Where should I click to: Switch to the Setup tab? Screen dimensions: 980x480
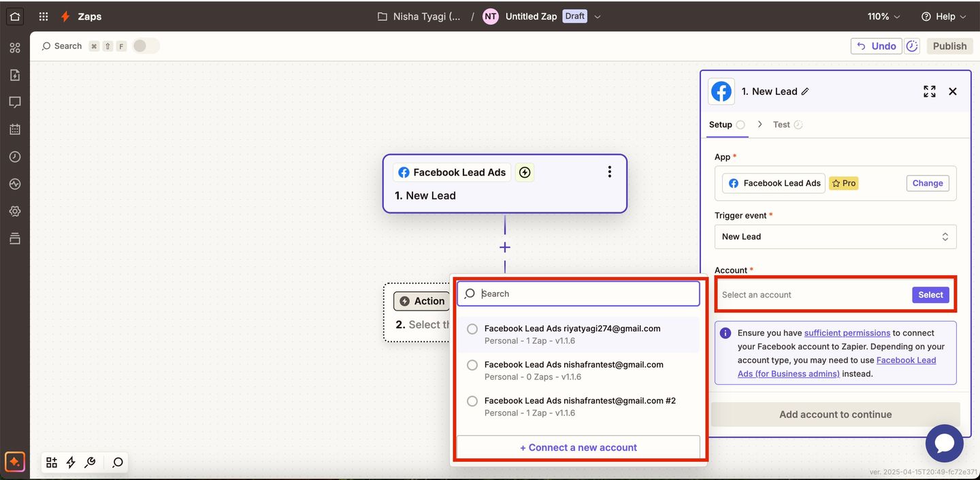(x=727, y=125)
